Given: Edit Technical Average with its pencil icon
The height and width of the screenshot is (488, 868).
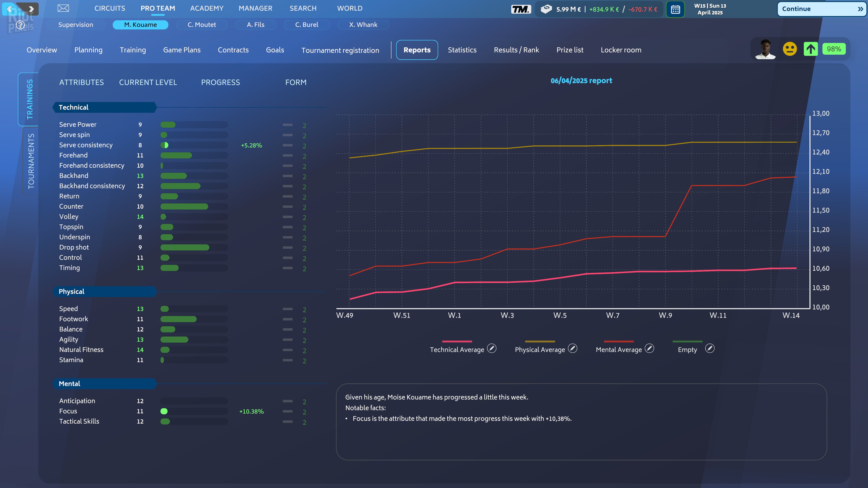Looking at the screenshot, I should click(x=491, y=349).
